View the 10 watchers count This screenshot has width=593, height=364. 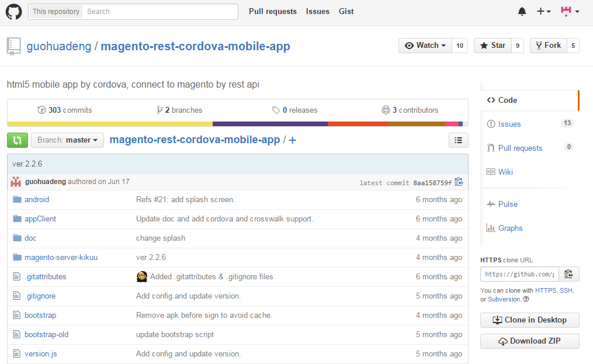460,46
